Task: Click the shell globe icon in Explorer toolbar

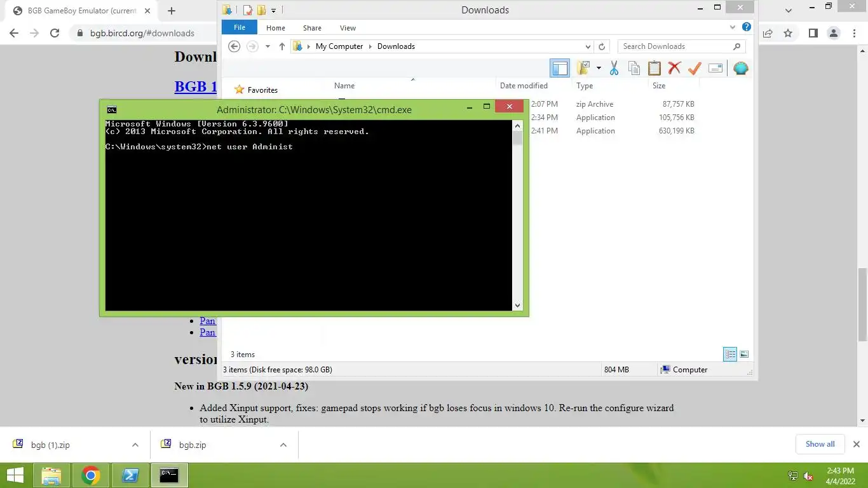Action: tap(740, 68)
